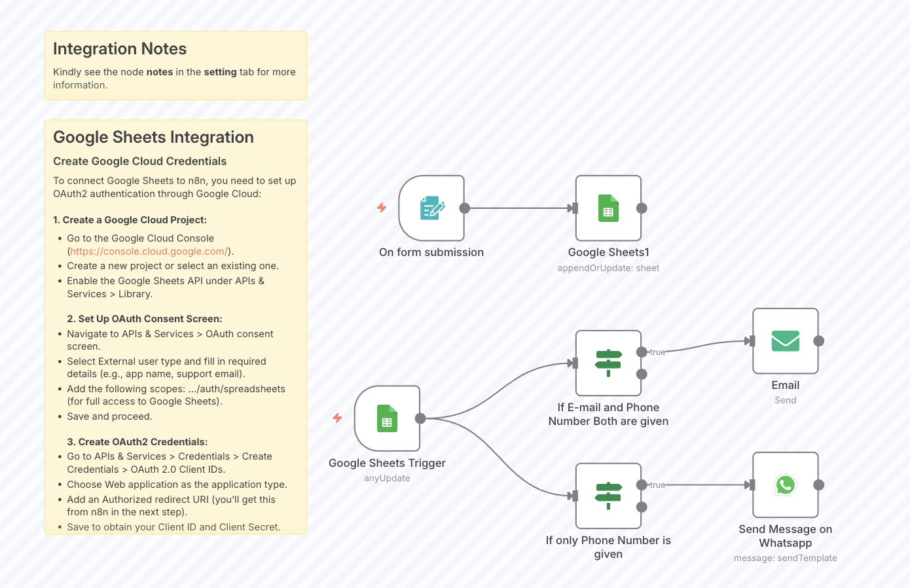Click true output of only Phone Number node
Screen dimensions: 910x588
coord(642,485)
